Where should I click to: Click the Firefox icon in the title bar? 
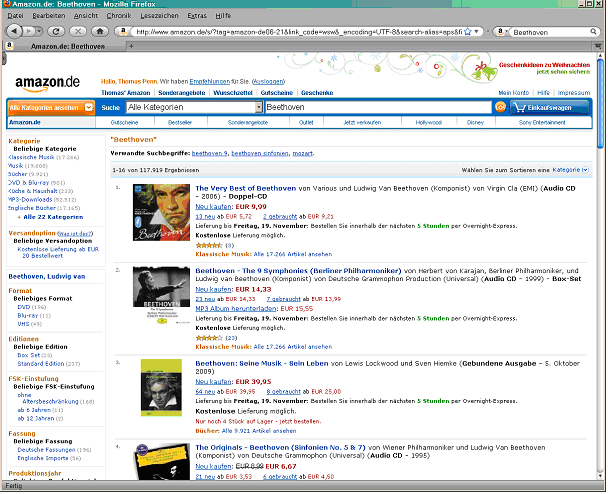[x=7, y=4]
